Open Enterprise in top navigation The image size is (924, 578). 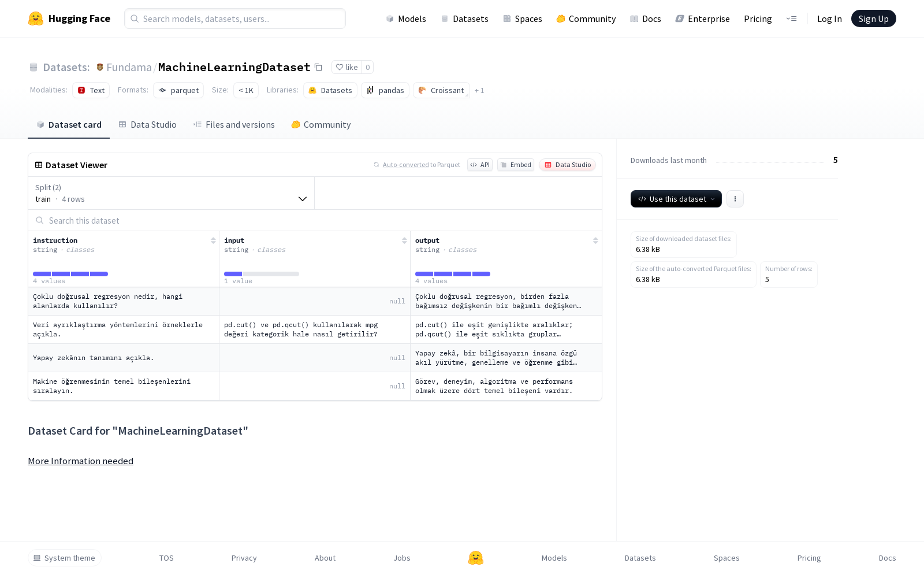coord(703,18)
